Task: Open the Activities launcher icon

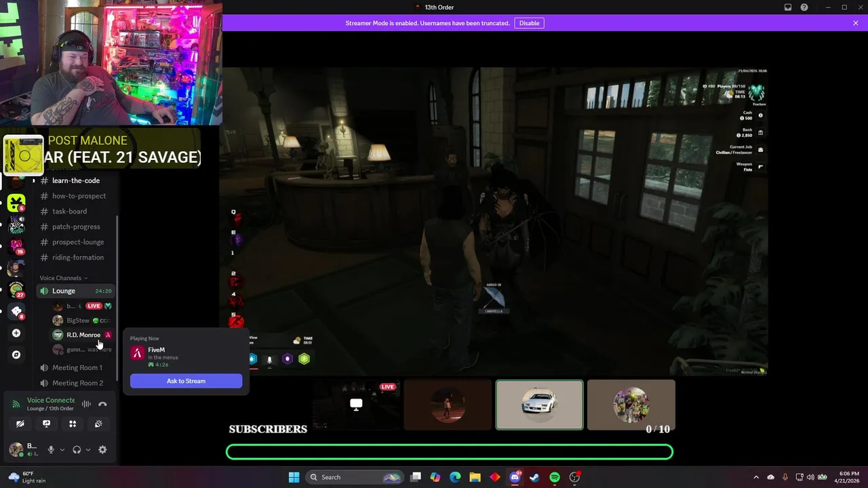Action: tap(73, 424)
